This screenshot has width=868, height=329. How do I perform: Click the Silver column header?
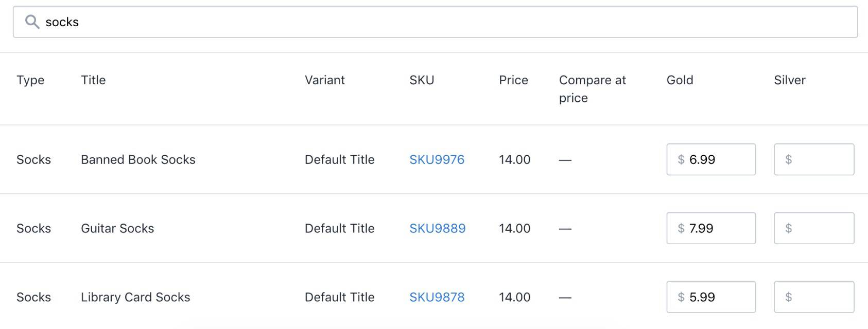789,80
